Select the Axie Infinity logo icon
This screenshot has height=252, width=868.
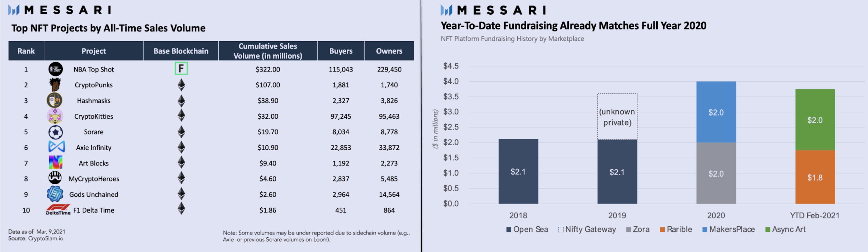point(56,147)
